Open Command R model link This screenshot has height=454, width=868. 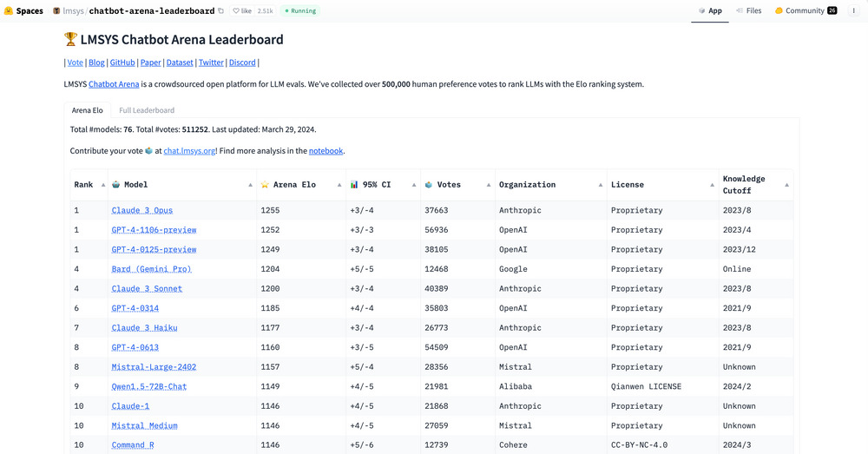(133, 444)
